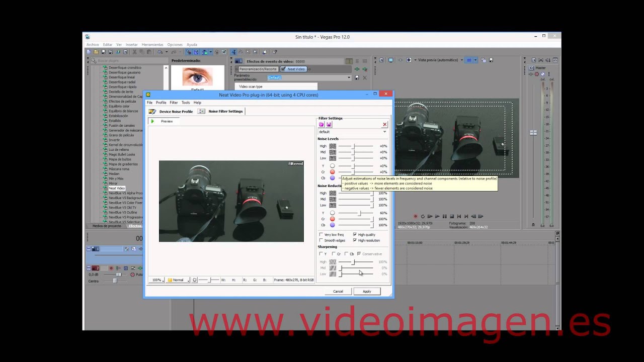Click the Delete preset X icon in the effects window

[x=365, y=77]
